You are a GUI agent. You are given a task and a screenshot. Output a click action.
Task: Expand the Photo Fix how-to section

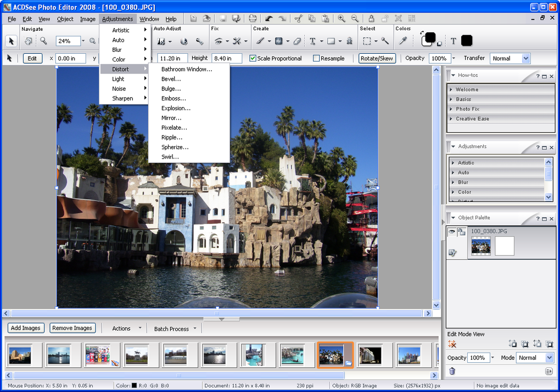click(x=467, y=109)
